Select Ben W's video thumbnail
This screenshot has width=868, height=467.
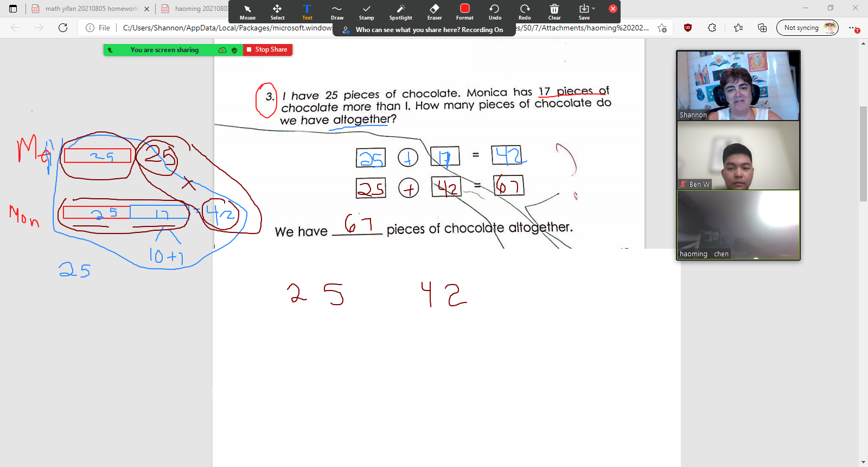pos(738,155)
